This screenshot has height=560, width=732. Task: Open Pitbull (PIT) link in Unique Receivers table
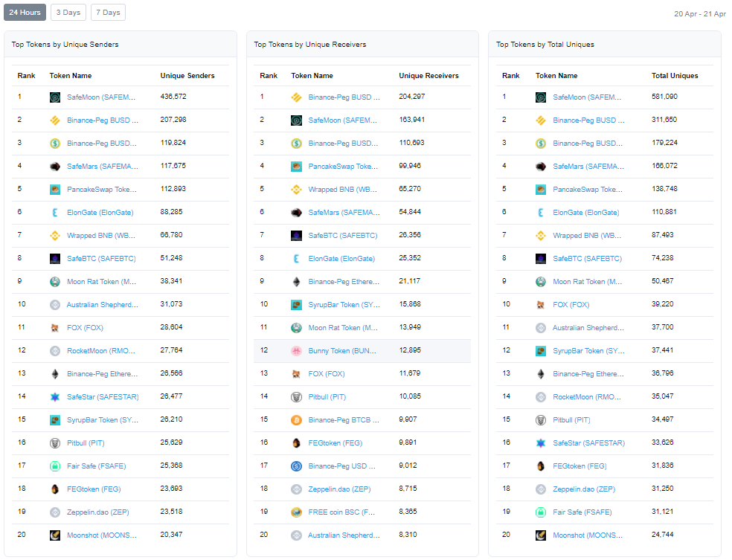[x=327, y=396]
